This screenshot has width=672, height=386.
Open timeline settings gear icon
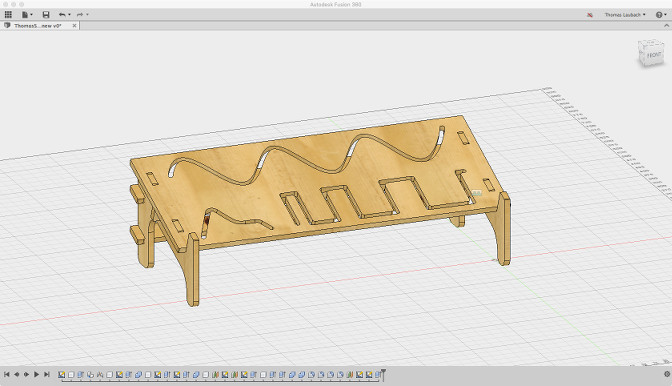coord(667,374)
